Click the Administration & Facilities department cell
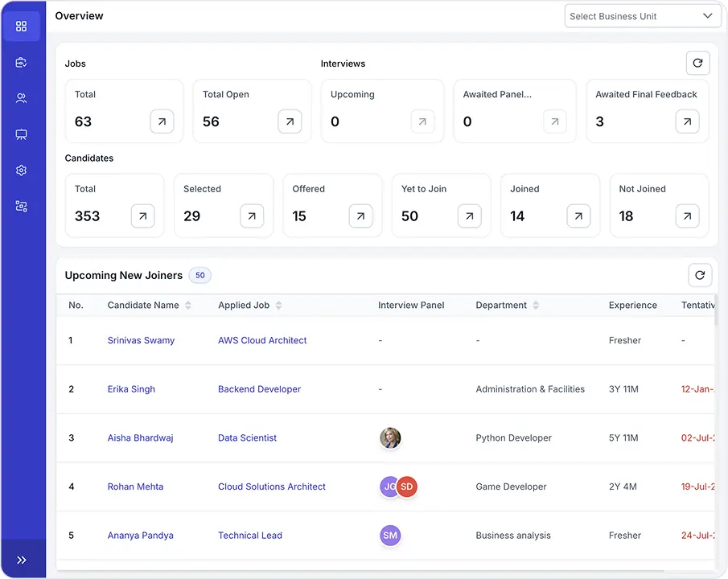728x579 pixels. pos(530,389)
